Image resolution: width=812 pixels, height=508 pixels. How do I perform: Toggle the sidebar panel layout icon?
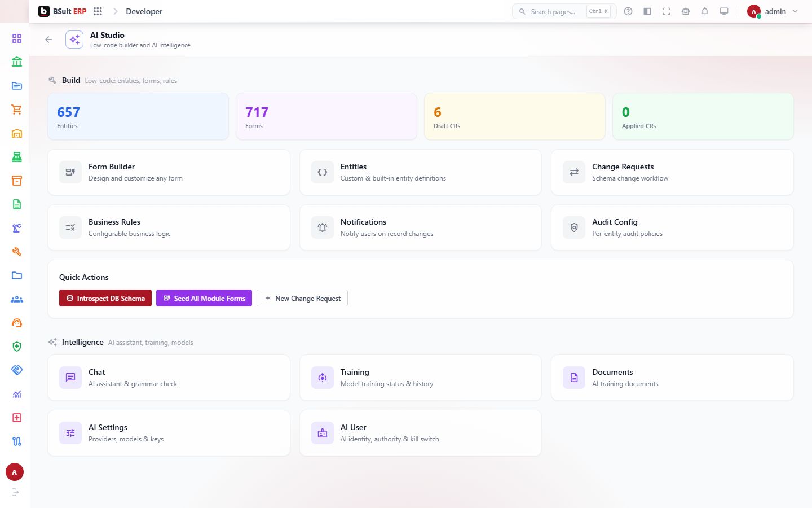click(x=647, y=11)
